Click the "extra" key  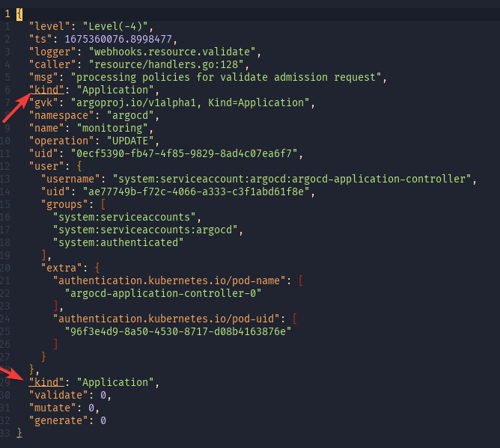pos(61,268)
